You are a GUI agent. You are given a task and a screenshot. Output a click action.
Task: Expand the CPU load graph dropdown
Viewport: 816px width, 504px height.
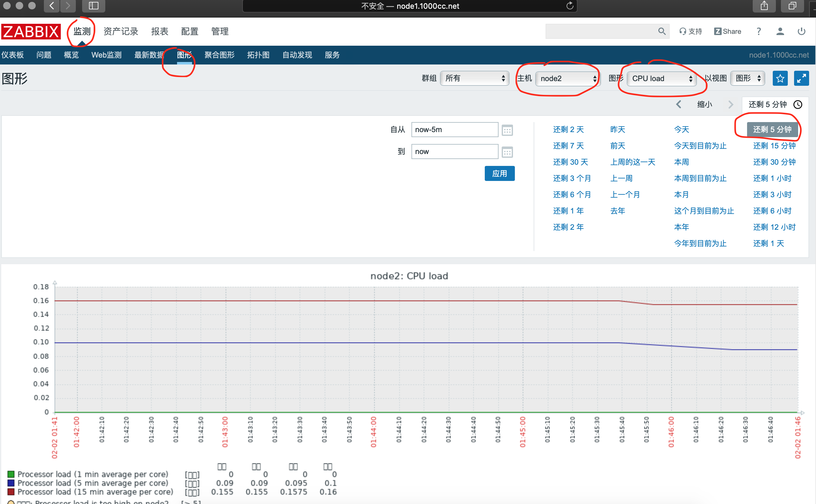[662, 79]
